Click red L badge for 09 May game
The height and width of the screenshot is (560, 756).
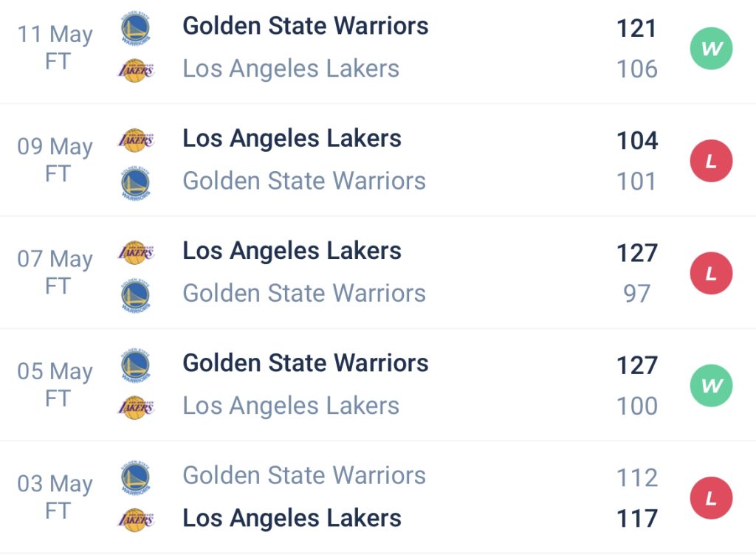711,161
